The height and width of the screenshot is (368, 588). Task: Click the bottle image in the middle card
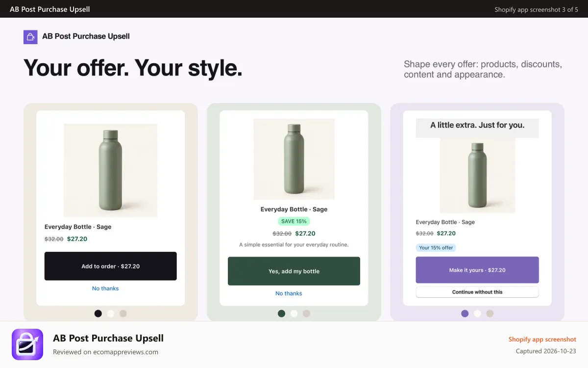click(x=294, y=159)
